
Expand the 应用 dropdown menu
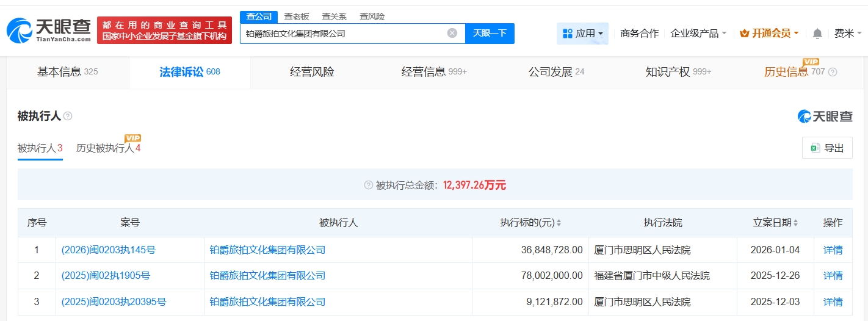pos(582,34)
